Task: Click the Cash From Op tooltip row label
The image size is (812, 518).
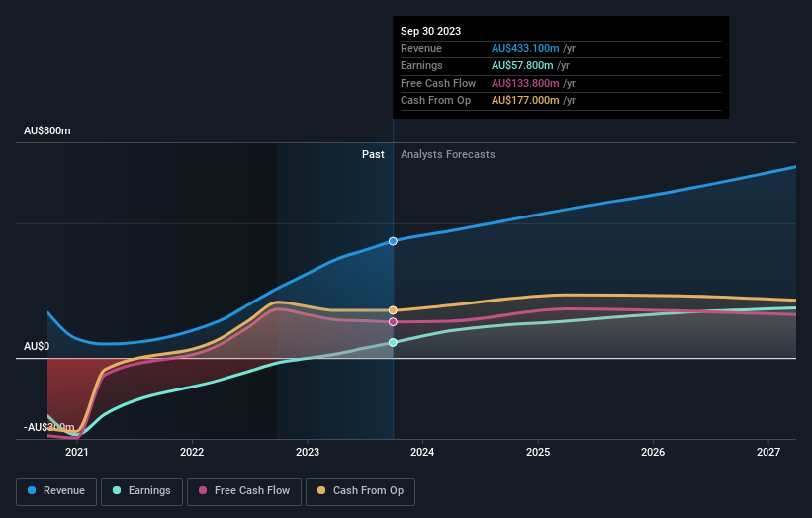Action: pyautogui.click(x=435, y=101)
